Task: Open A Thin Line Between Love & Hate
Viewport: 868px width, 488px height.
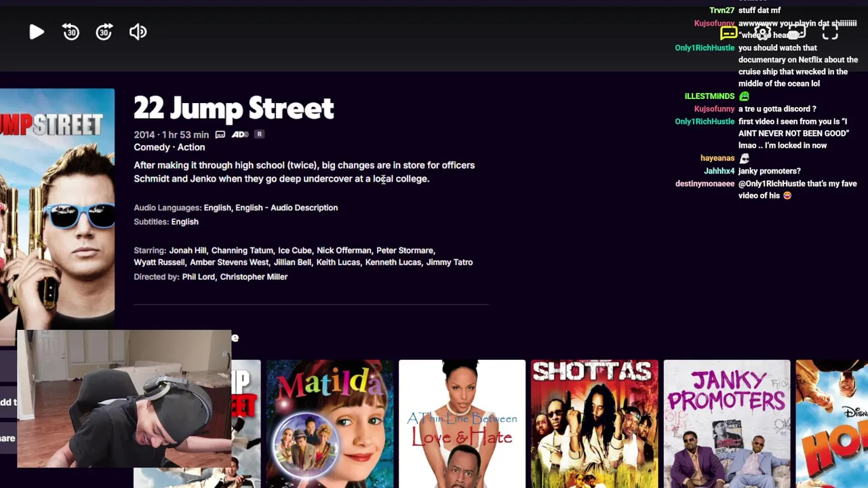Action: tap(462, 424)
